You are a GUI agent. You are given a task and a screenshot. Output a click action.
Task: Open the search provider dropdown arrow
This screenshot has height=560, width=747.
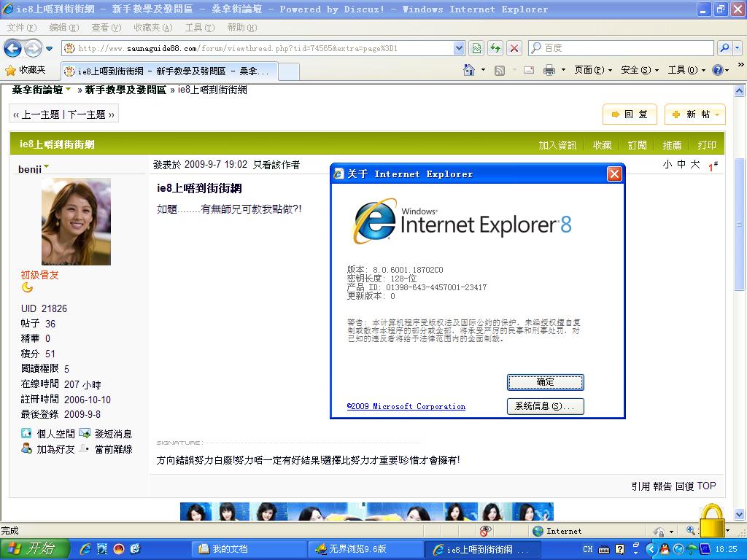point(738,48)
